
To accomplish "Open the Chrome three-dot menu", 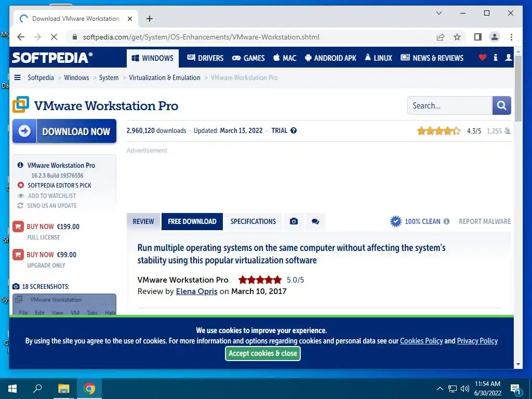I will coord(511,37).
